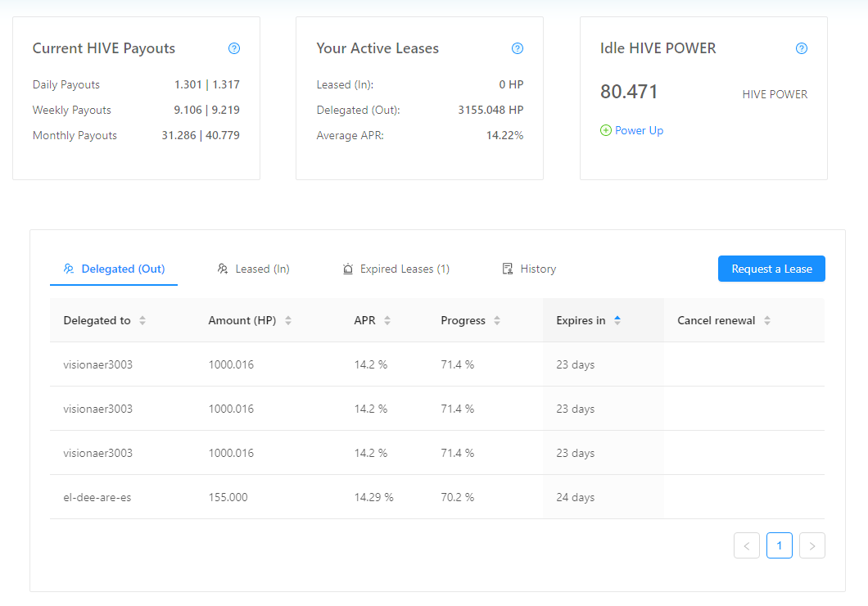Image resolution: width=868 pixels, height=606 pixels.
Task: Sort by Cancel renewal column arrows
Action: click(x=766, y=320)
